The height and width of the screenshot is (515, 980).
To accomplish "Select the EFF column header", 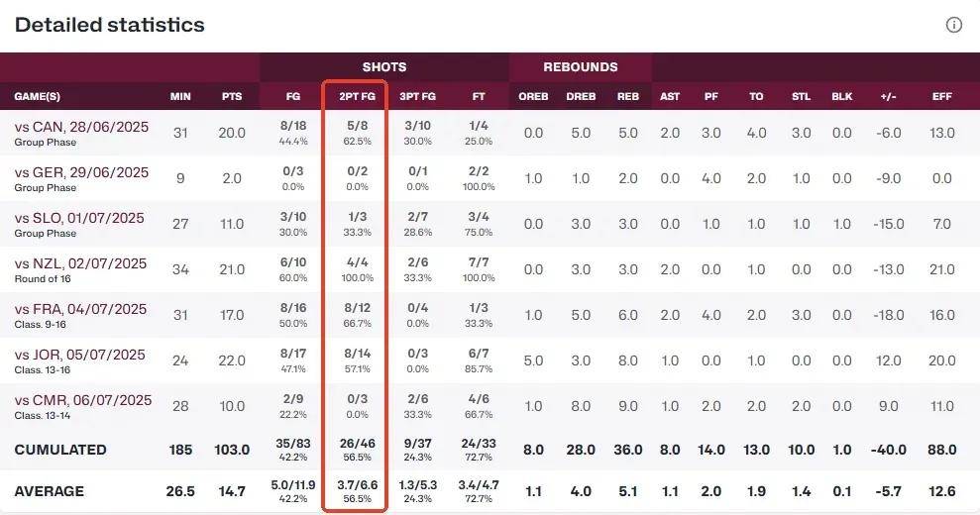I will pos(942,97).
